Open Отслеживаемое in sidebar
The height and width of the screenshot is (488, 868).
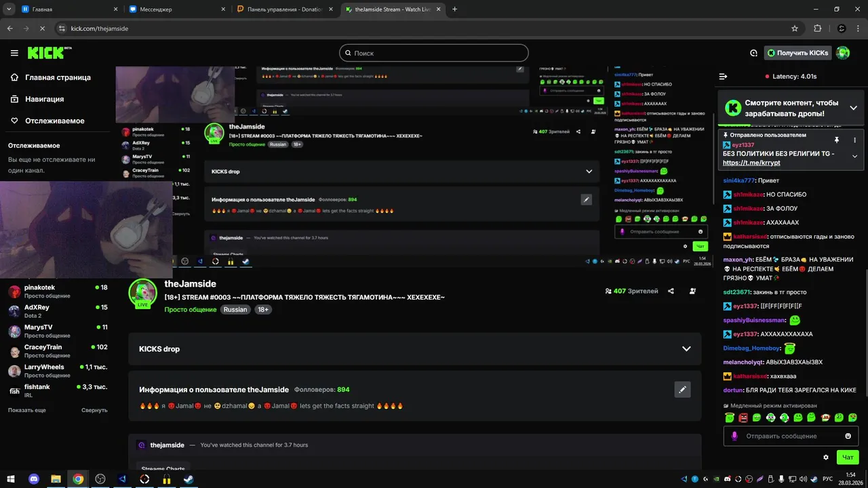(x=47, y=121)
